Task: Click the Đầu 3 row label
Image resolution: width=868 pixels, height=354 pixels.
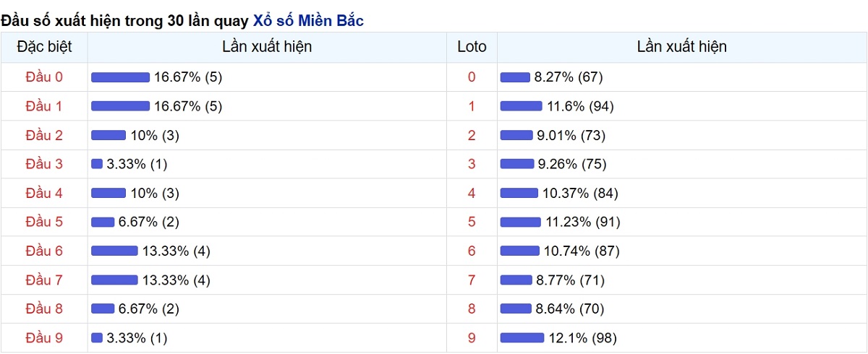Action: click(44, 164)
